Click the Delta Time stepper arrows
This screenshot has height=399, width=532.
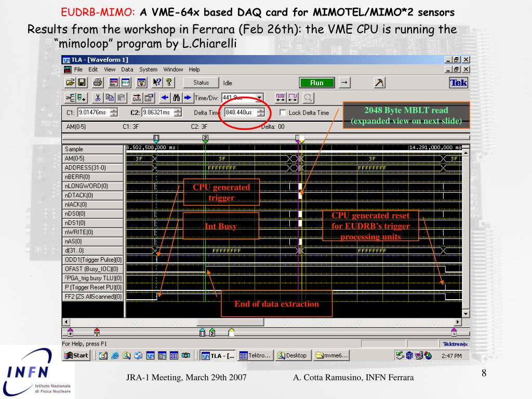(x=261, y=112)
